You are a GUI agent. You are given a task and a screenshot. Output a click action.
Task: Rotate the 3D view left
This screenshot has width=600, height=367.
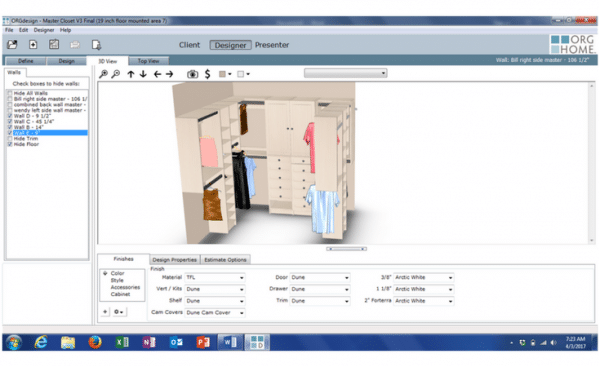(x=157, y=74)
